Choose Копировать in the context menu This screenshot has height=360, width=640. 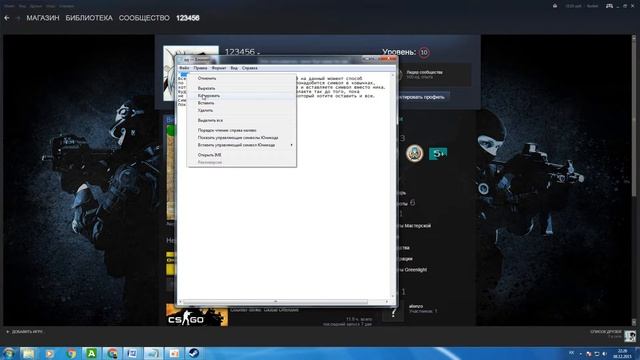pos(242,96)
